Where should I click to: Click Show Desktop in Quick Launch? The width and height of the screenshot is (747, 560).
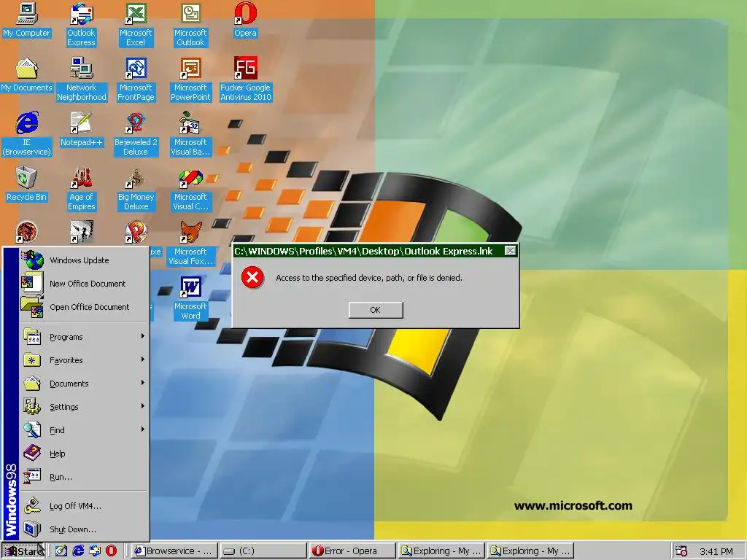point(61,551)
